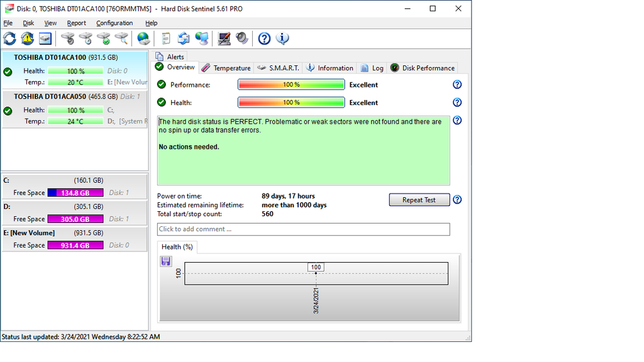The width and height of the screenshot is (644, 362).
Task: Select the D: partition entry
Action: (x=75, y=212)
